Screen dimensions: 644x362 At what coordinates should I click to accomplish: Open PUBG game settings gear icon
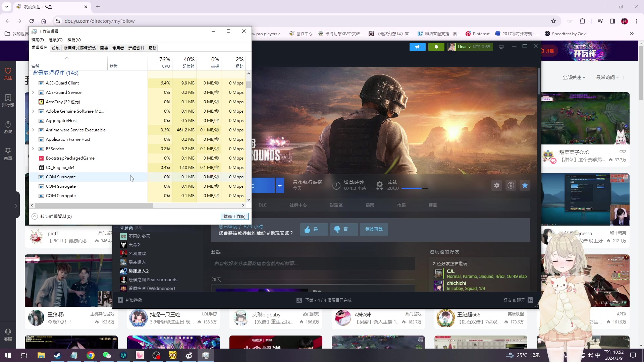pyautogui.click(x=497, y=185)
